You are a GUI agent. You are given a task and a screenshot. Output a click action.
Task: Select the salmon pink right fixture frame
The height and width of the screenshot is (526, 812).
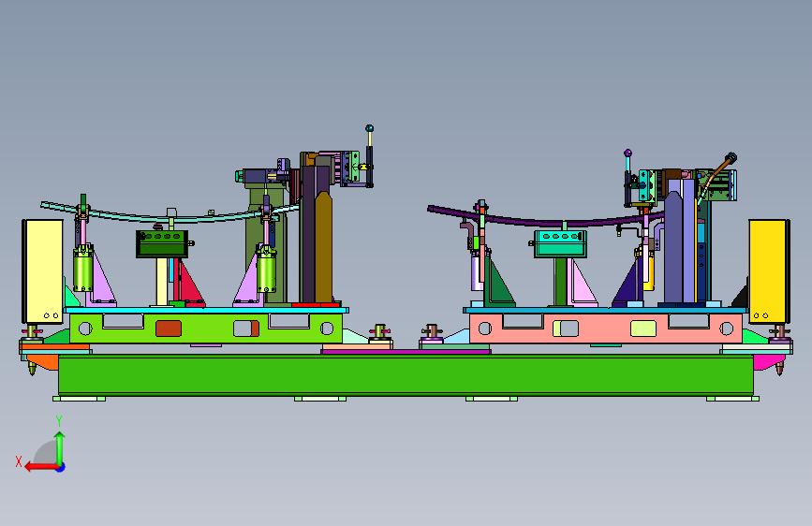point(605,329)
